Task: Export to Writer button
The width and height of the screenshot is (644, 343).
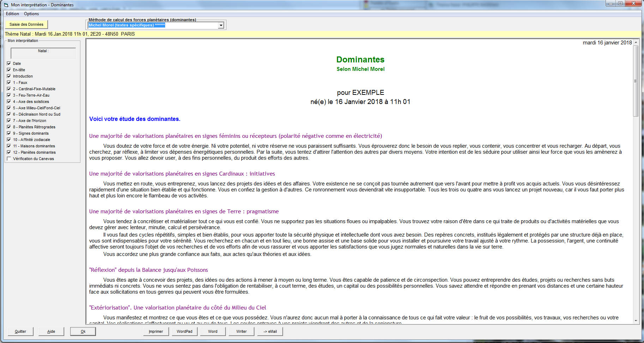Action: point(241,331)
